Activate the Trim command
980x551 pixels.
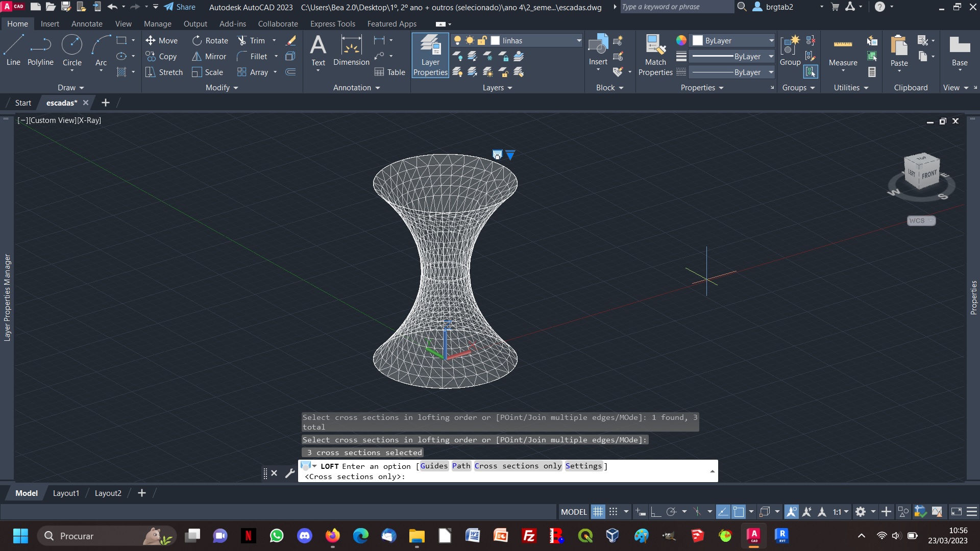pos(251,40)
